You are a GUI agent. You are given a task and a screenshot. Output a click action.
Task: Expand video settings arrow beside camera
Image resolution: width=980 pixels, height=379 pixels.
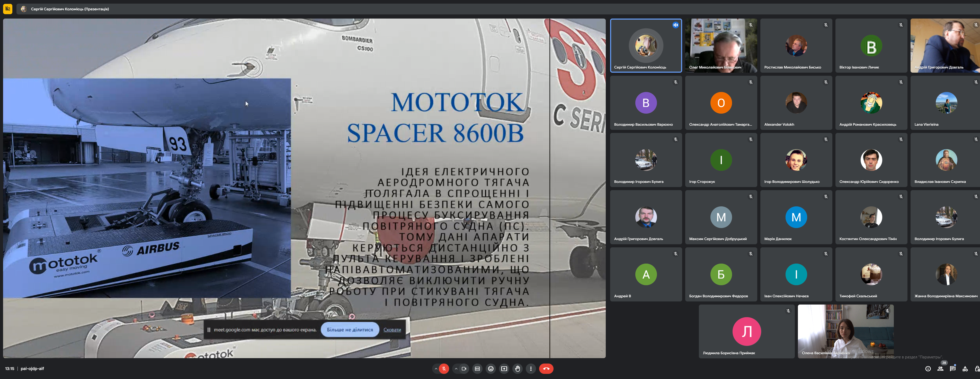point(456,368)
